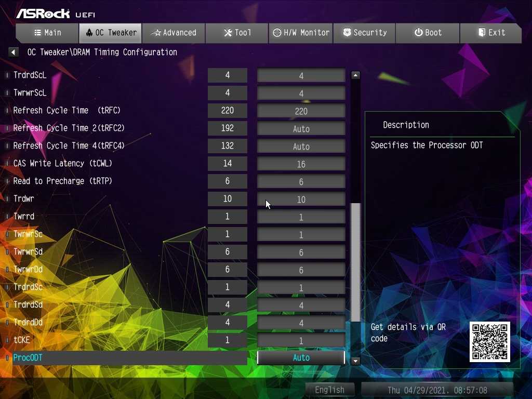Switch to the Main tab
This screenshot has width=532, height=399.
coord(47,33)
